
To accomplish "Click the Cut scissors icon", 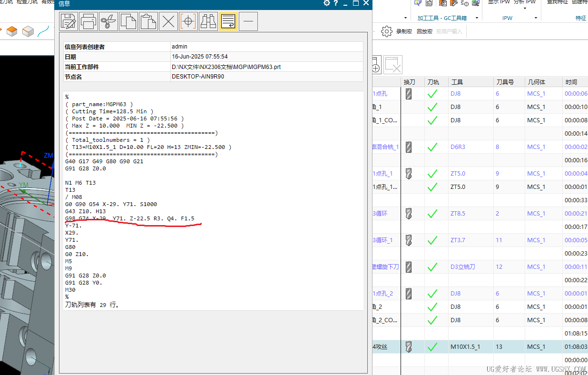I will point(108,21).
